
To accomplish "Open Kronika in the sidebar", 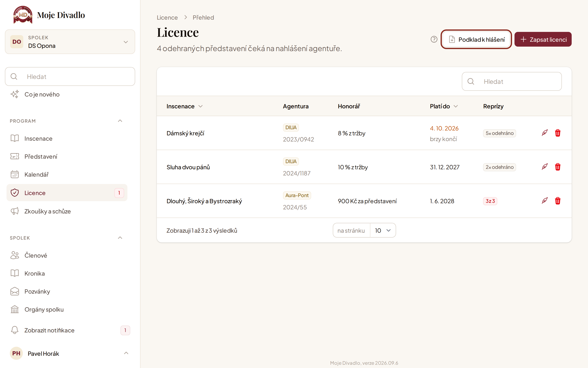I will coord(67,273).
